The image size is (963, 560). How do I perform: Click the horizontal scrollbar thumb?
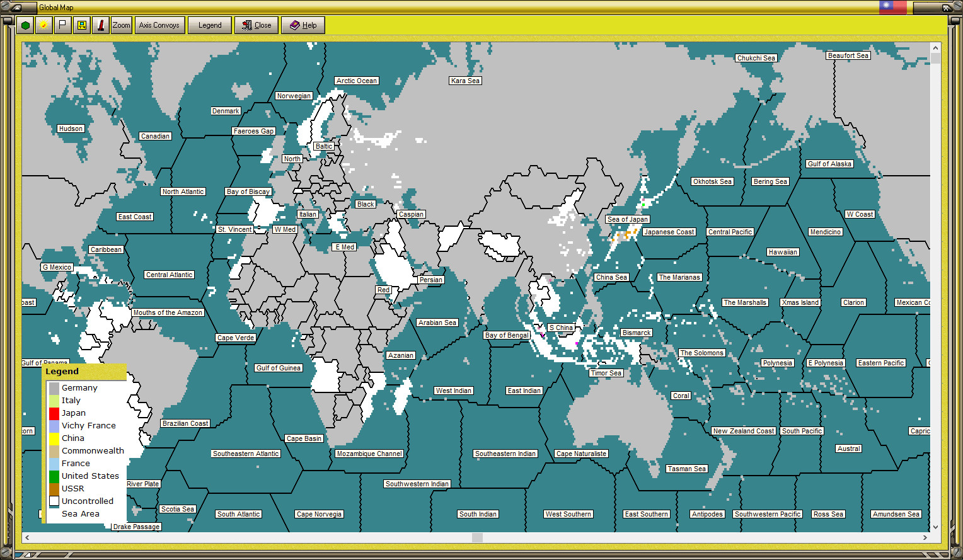tap(477, 537)
